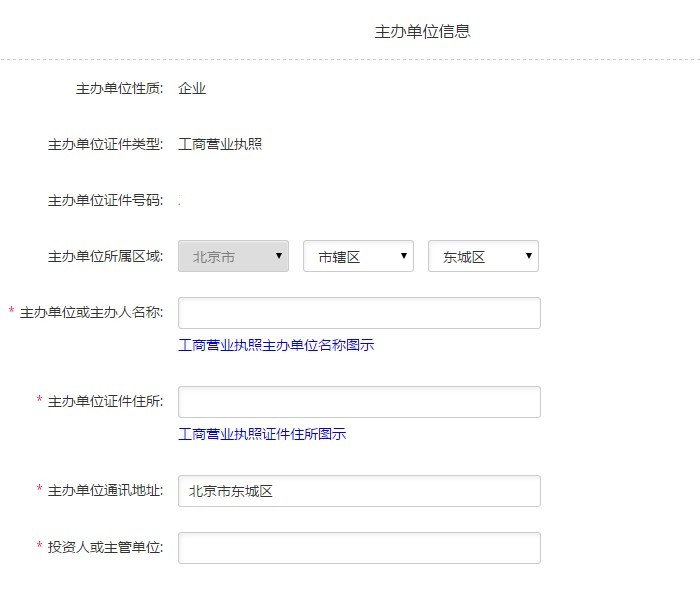The height and width of the screenshot is (594, 700).
Task: Focus the 主办单位或主办人名称 text box
Action: click(x=359, y=313)
